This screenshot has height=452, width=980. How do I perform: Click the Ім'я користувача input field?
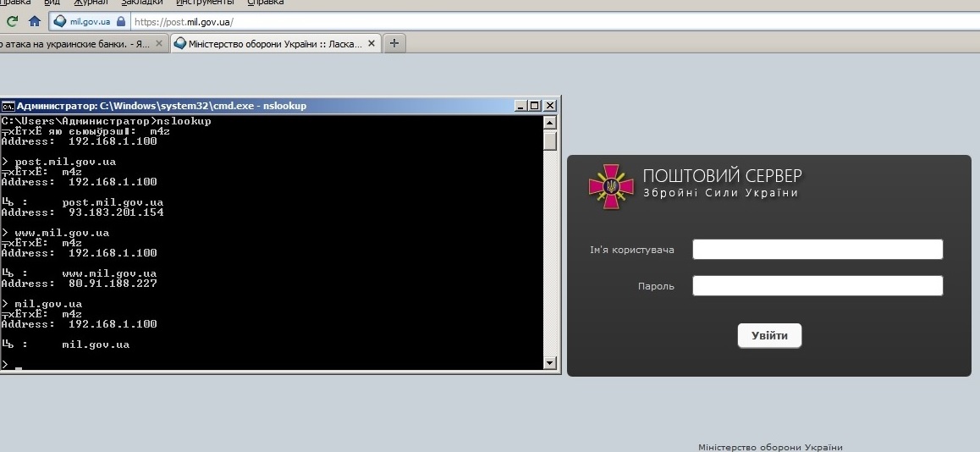coord(818,250)
